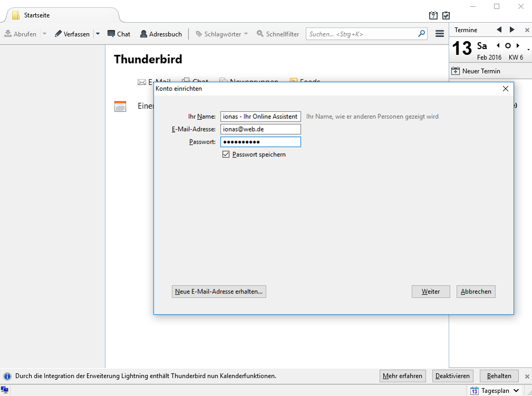
Task: Expand the Verfassen dropdown arrow
Action: tap(98, 34)
